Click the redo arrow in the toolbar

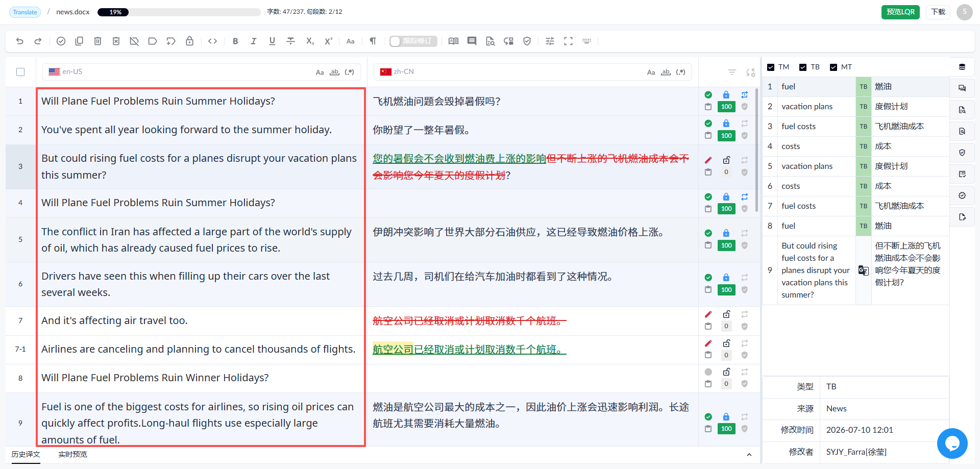(x=38, y=41)
